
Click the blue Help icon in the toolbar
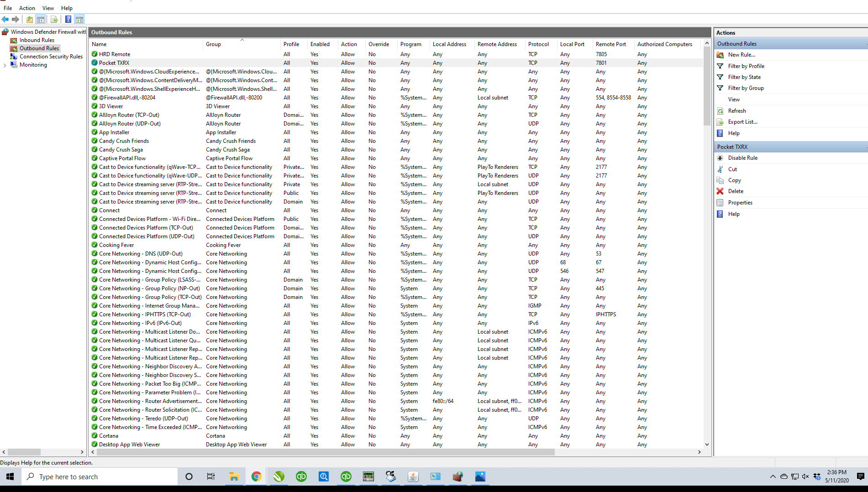(x=68, y=19)
